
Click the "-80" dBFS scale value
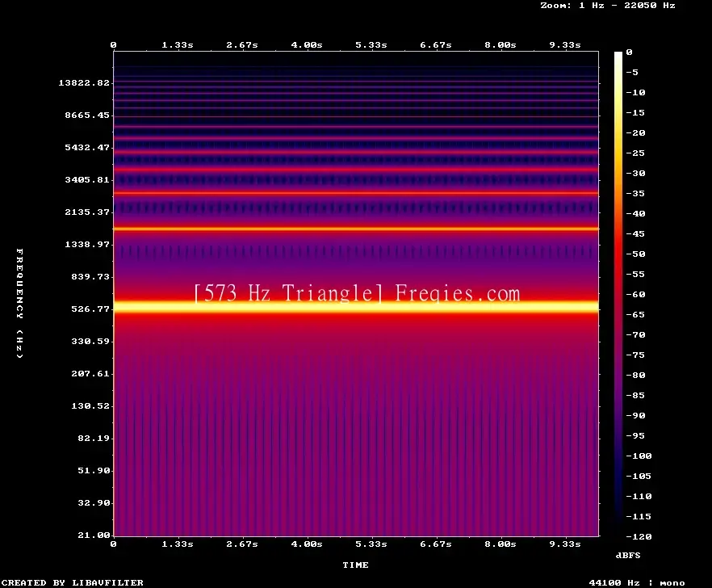635,376
